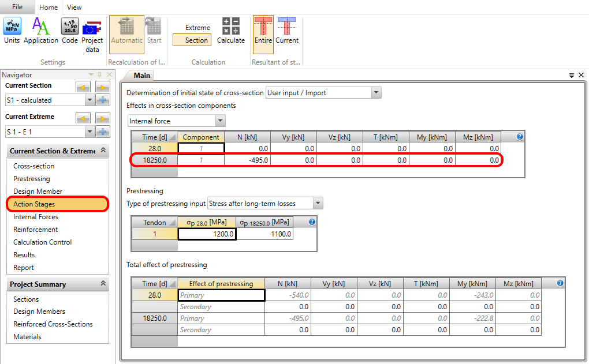
Task: Collapse the Project Summary section
Action: click(x=103, y=284)
